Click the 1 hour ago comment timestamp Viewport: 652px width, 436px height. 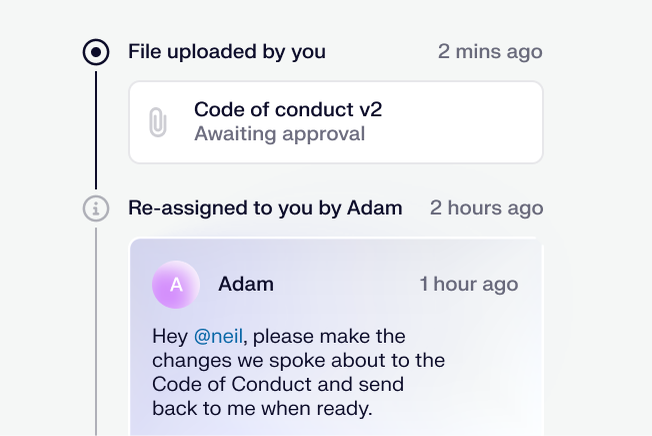[x=468, y=284]
